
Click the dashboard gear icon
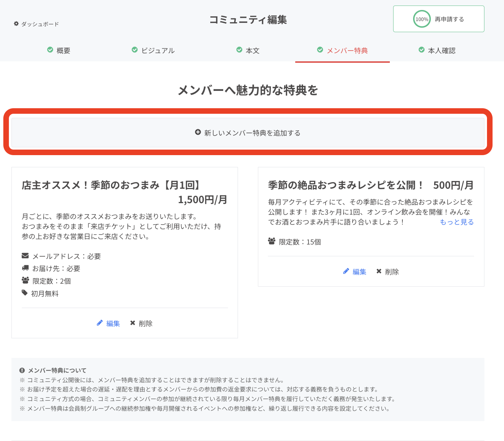pyautogui.click(x=16, y=24)
